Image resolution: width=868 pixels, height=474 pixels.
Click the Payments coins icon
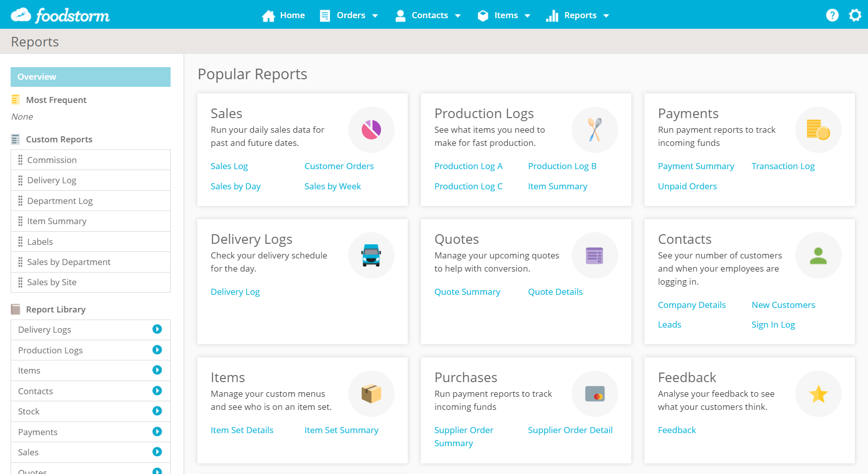(818, 130)
